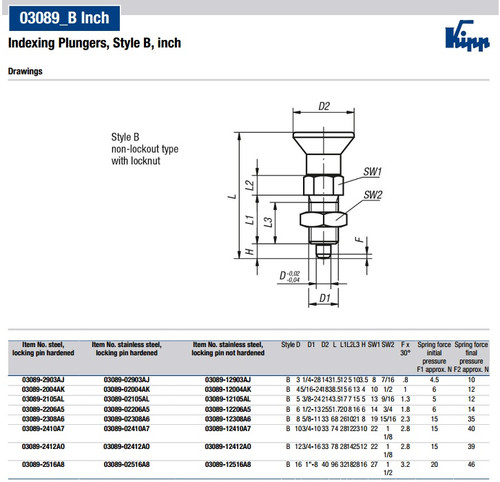Click the D2 dimension label on drawing
The height and width of the screenshot is (482, 500).
tap(324, 106)
